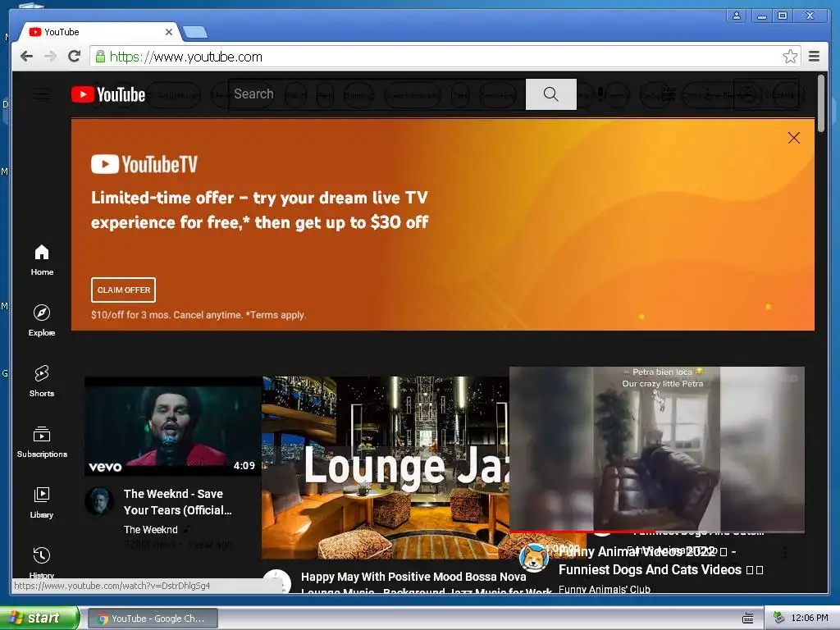Click The Weeknd channel avatar
The width and height of the screenshot is (840, 630).
pyautogui.click(x=99, y=501)
